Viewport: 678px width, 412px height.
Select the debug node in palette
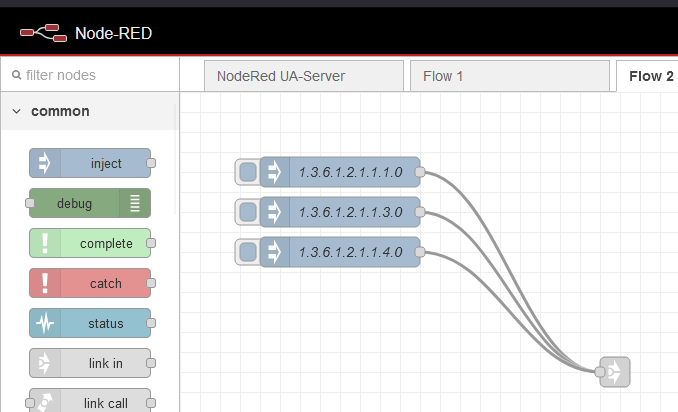coord(90,203)
